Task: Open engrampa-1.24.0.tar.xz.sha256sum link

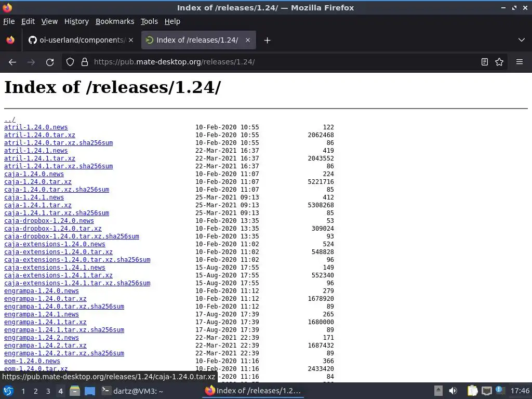Action: 64,307
